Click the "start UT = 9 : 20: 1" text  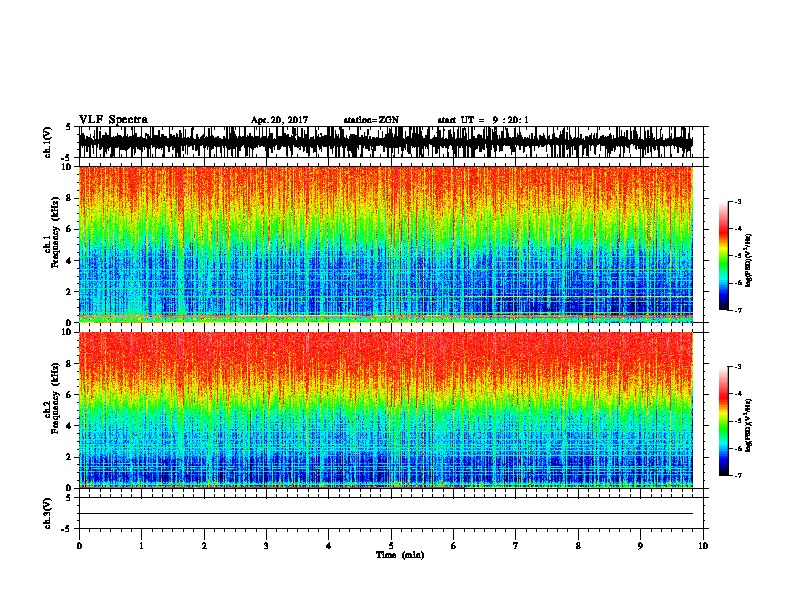(483, 120)
